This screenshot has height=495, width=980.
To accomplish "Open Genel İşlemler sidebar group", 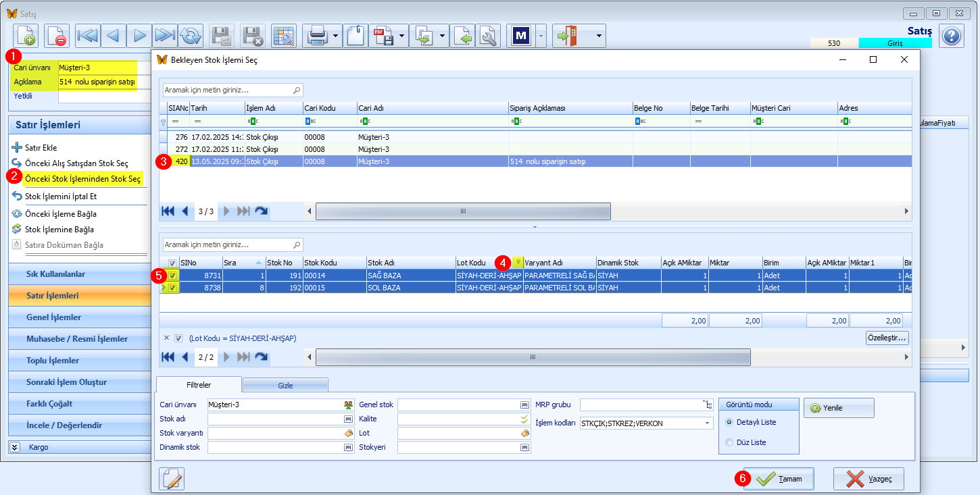I will (x=79, y=317).
